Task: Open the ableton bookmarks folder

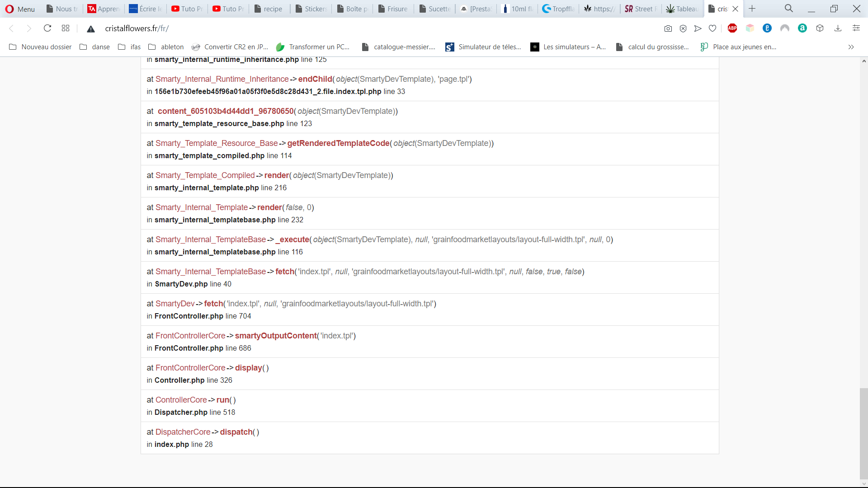Action: 166,47
